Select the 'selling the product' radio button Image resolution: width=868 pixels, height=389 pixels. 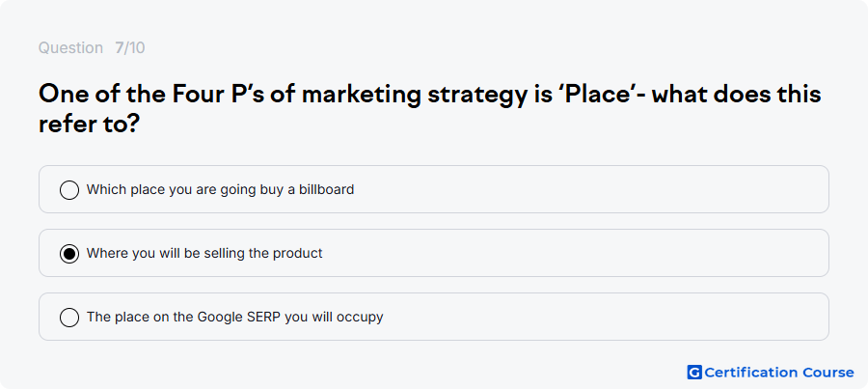[x=69, y=254]
